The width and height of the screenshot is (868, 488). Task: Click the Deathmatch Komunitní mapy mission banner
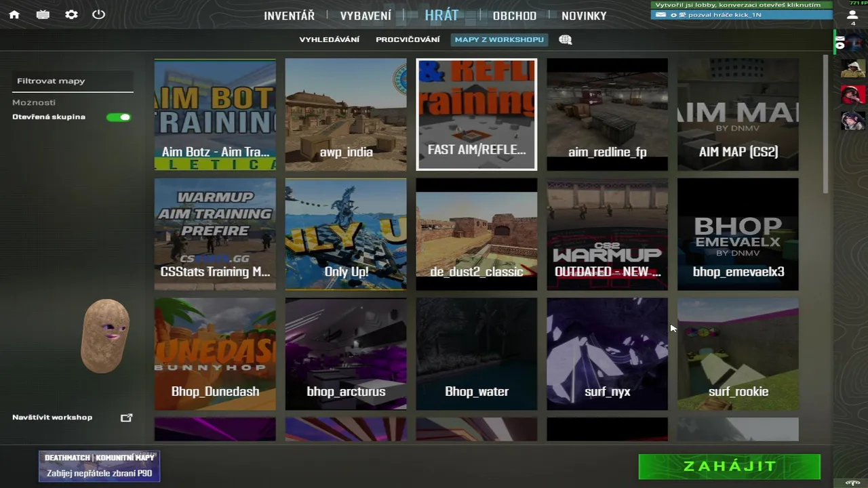(x=99, y=466)
